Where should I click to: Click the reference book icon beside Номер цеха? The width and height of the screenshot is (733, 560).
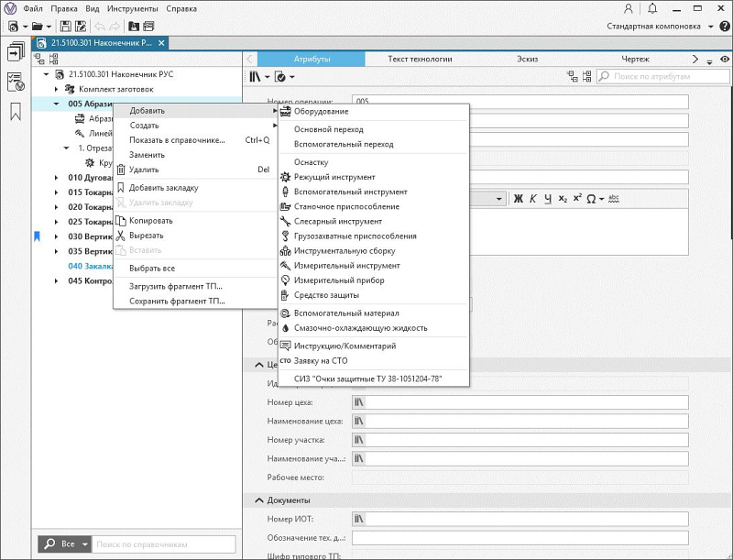(x=359, y=402)
